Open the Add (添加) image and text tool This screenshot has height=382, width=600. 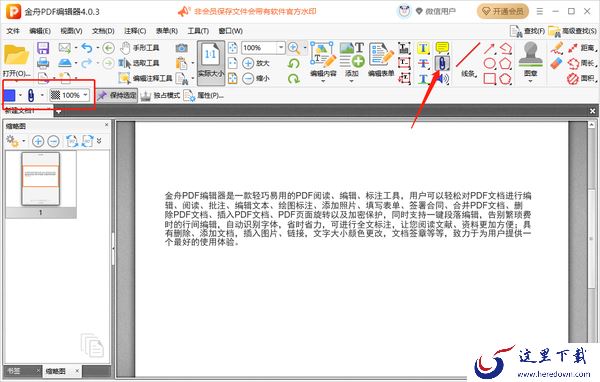(x=352, y=59)
